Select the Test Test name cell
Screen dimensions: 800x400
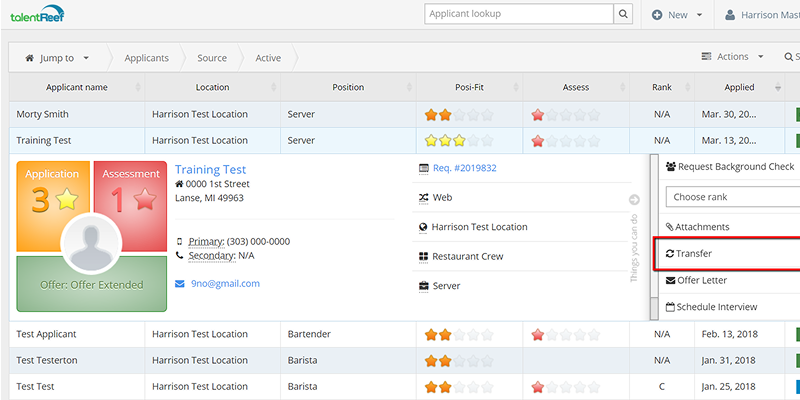coord(77,386)
